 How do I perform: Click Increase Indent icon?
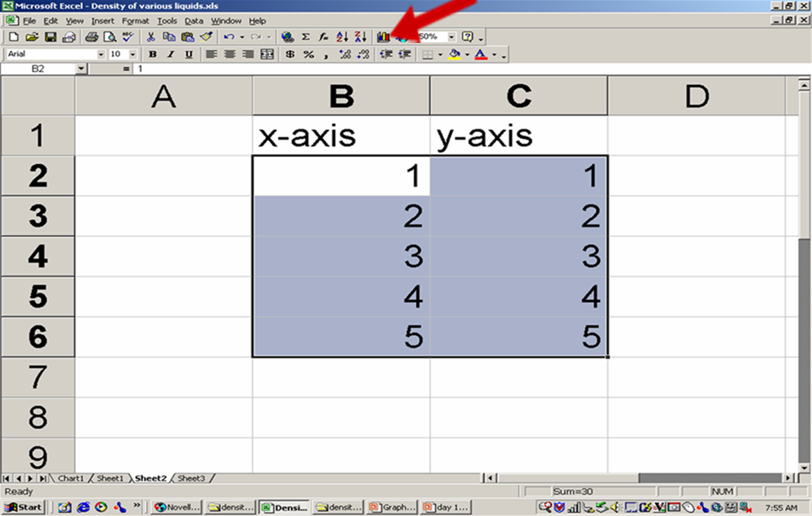404,54
